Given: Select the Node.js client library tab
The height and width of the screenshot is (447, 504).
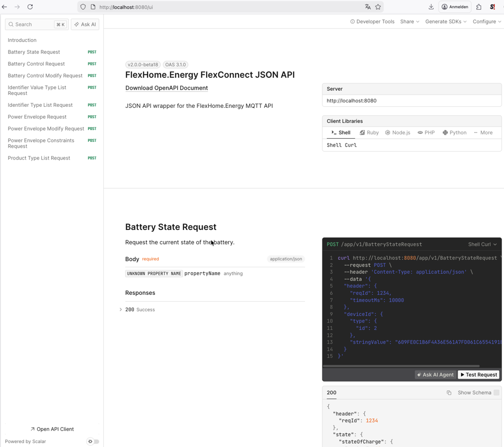Looking at the screenshot, I should click(x=398, y=132).
